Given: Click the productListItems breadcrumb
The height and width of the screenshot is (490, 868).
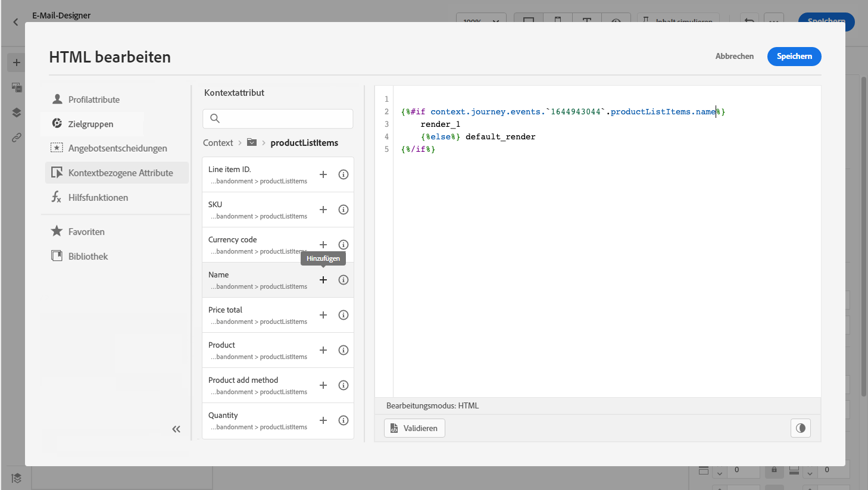Looking at the screenshot, I should (304, 143).
